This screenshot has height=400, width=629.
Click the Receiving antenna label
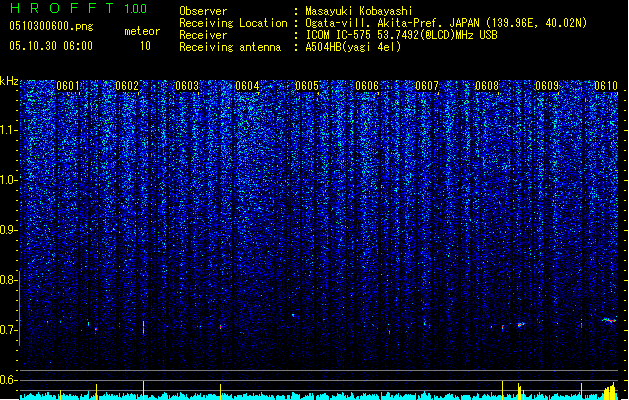tap(230, 47)
